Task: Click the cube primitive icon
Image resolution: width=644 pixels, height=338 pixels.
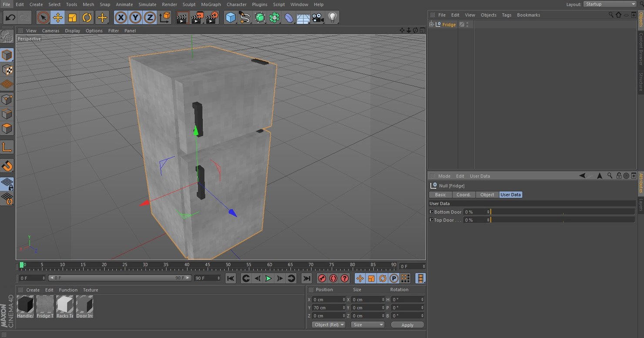Action: click(231, 17)
